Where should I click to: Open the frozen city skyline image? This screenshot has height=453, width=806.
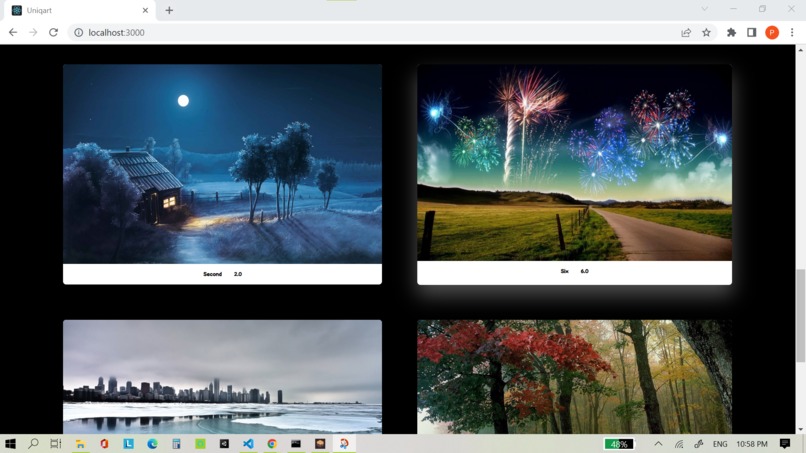tap(223, 377)
